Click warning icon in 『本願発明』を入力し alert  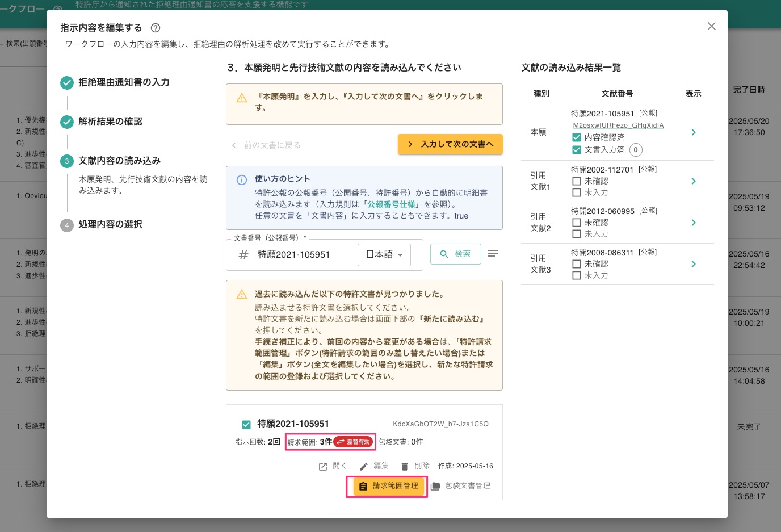(242, 98)
